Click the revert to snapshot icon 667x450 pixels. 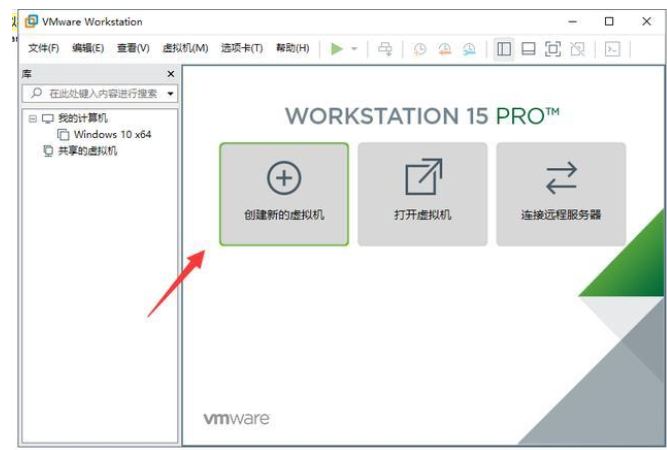click(x=444, y=49)
